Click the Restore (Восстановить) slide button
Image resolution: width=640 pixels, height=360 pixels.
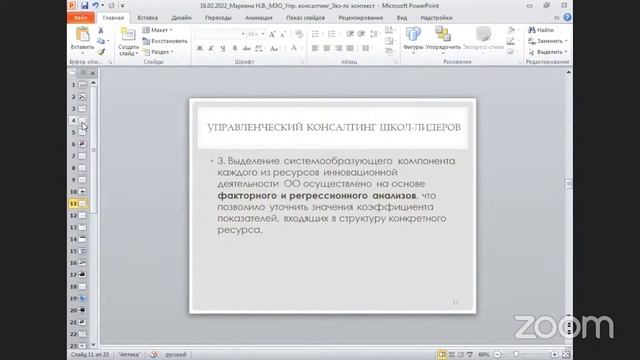tap(165, 41)
